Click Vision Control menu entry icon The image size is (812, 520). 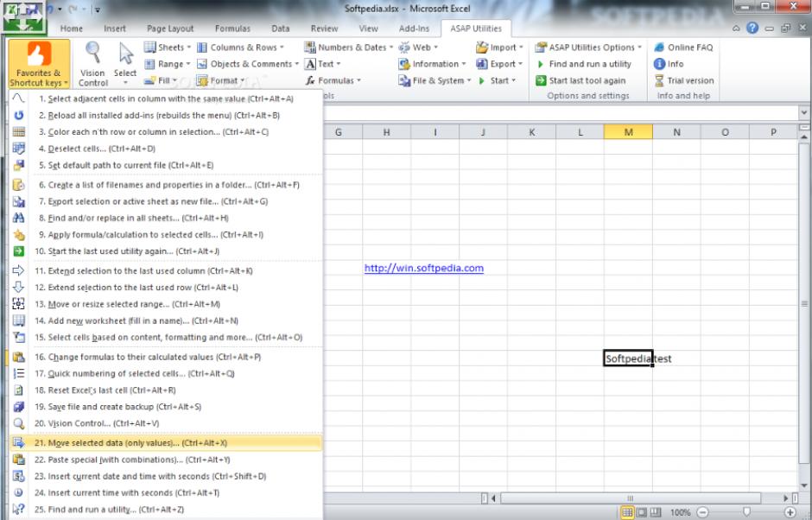pyautogui.click(x=19, y=422)
